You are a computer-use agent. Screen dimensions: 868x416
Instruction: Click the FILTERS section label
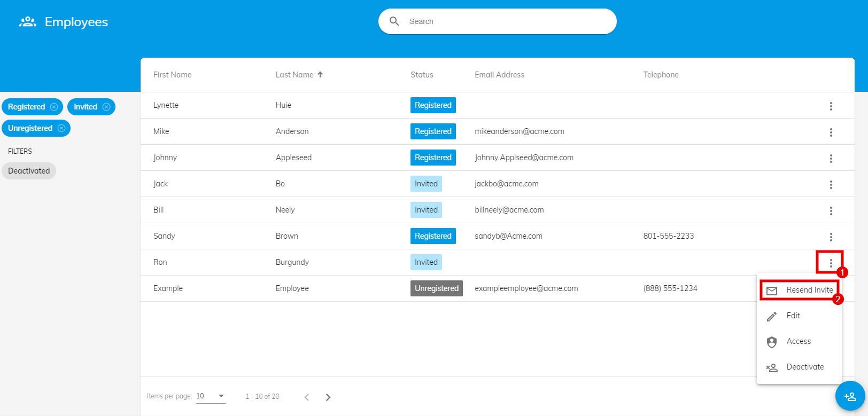coord(20,151)
